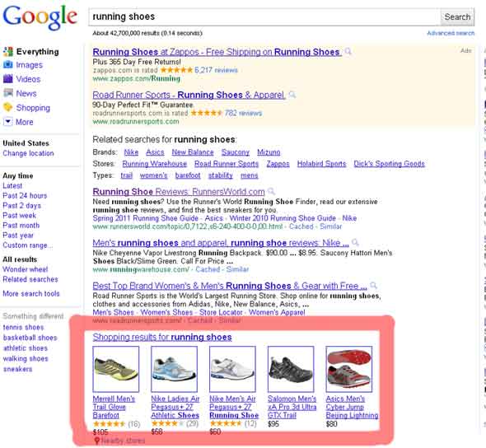This screenshot has height=448, width=486.
Task: Click the preview magnifier beside the Road Runner Sports ad
Action: point(292,94)
